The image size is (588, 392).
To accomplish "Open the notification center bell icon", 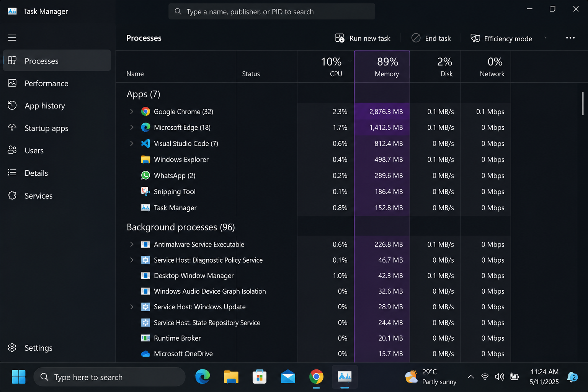I will 572,377.
